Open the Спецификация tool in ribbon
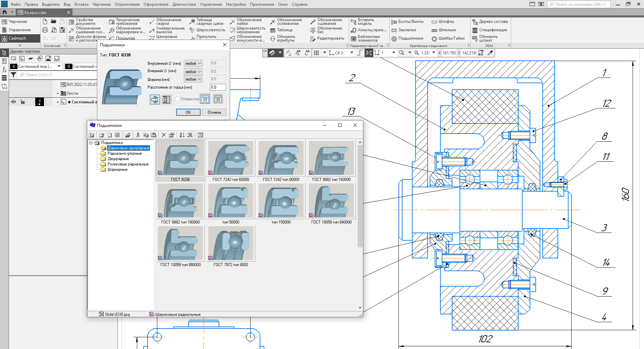644x349 pixels. coord(490,30)
